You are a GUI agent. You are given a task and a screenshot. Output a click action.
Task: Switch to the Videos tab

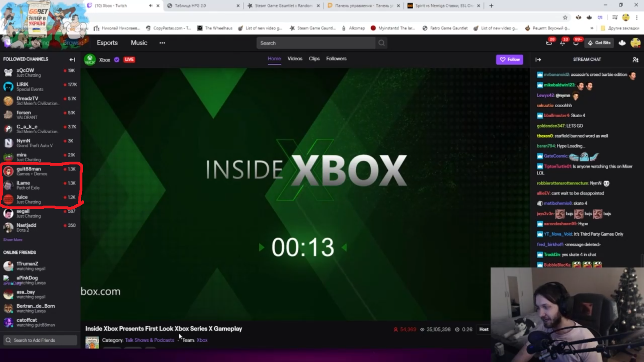click(294, 59)
